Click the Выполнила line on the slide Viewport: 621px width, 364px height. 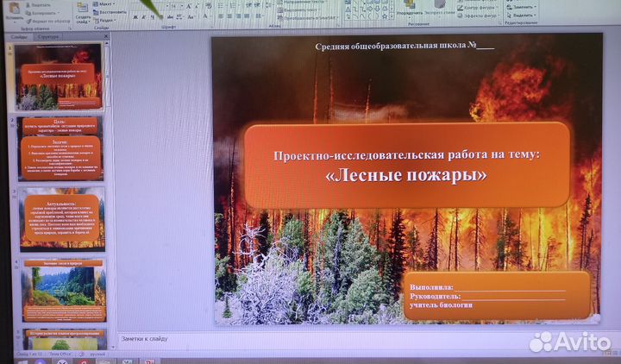(487, 287)
